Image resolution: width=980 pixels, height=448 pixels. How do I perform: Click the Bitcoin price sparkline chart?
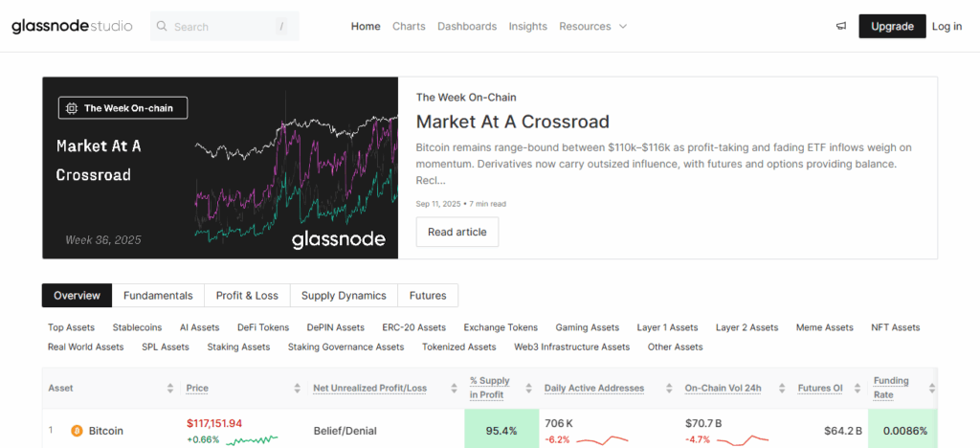[x=252, y=440]
